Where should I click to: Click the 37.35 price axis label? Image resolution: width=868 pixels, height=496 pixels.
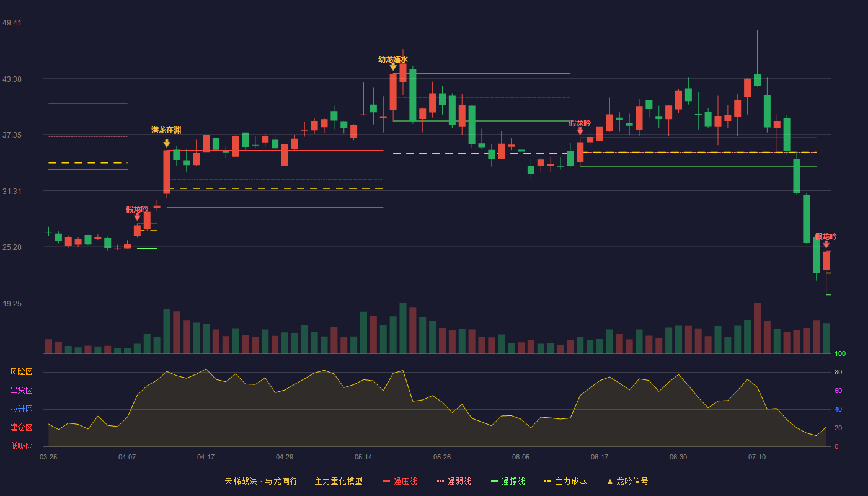click(x=12, y=135)
